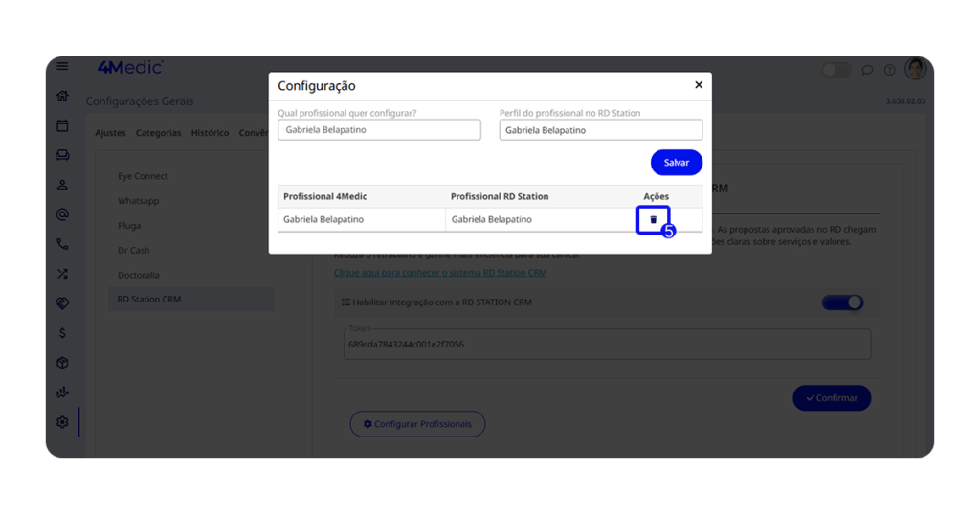Click the Token input field
The image size is (980, 515).
click(x=607, y=345)
